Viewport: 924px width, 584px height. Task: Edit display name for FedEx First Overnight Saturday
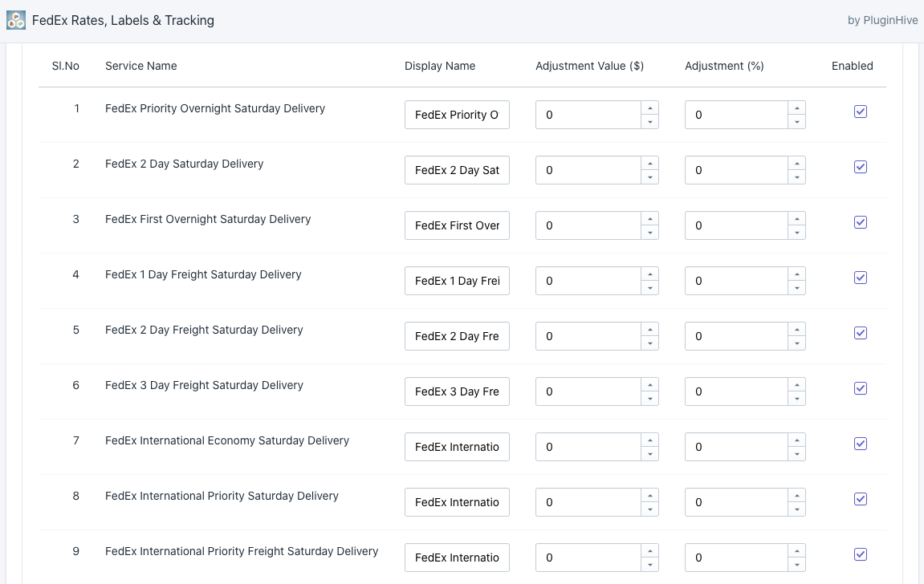click(457, 225)
